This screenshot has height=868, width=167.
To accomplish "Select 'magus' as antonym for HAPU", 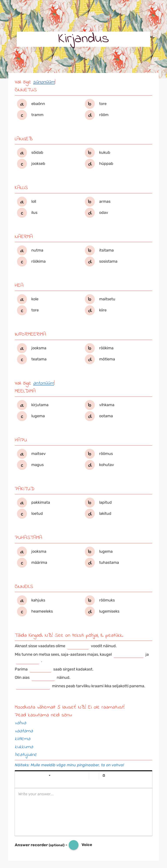I will 22,465.
